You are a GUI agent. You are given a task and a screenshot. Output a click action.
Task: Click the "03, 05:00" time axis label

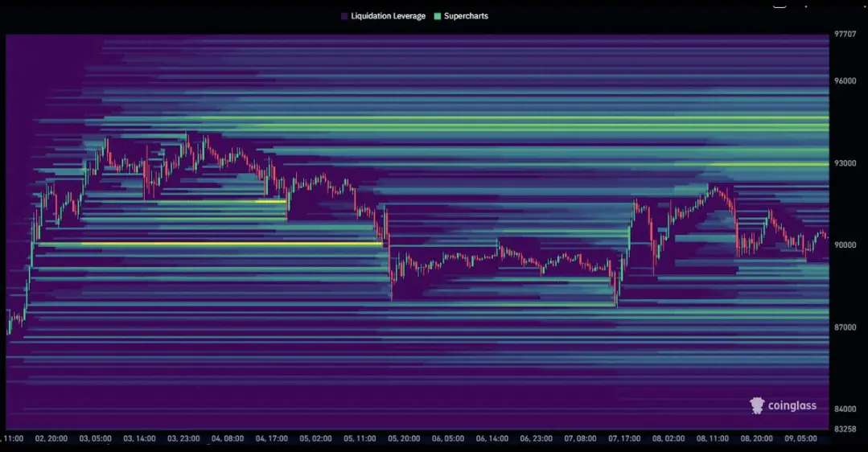pyautogui.click(x=95, y=438)
